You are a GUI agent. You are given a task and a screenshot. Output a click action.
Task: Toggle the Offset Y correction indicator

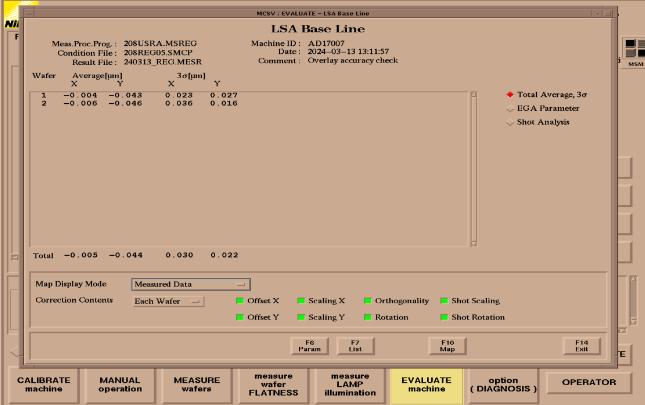[240, 317]
